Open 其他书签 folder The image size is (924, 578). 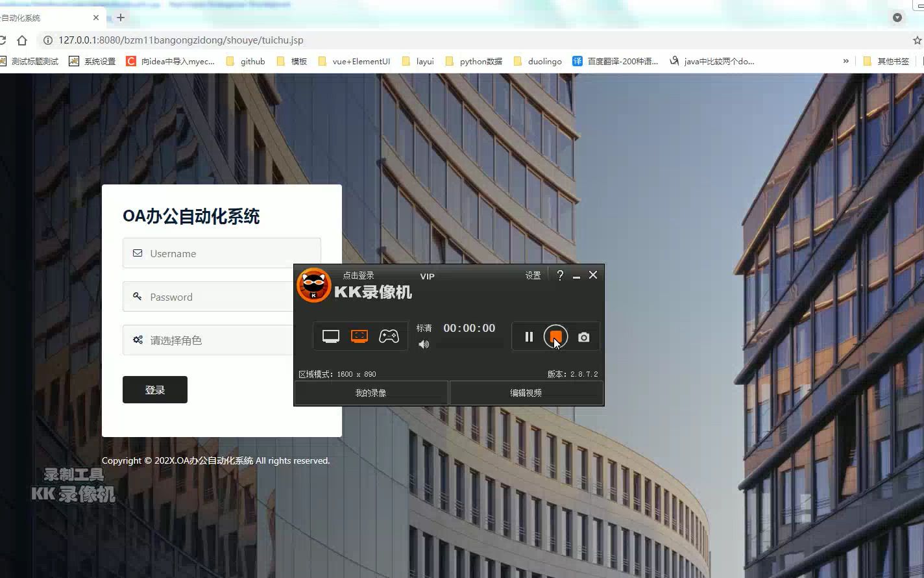886,61
